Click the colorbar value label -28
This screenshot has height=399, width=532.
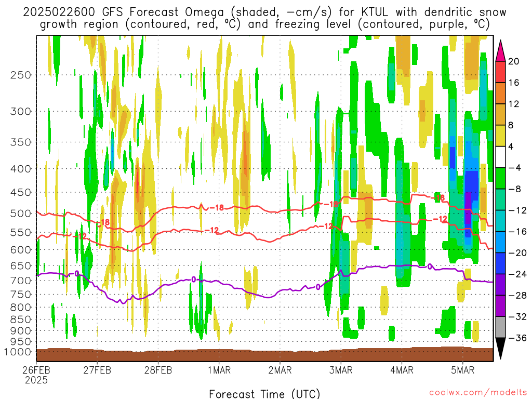[517, 296]
